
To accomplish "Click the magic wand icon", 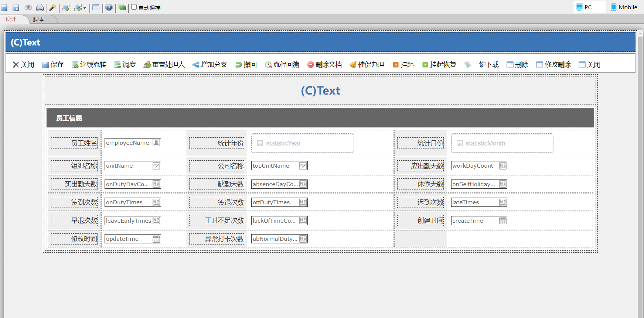I will (x=52, y=7).
